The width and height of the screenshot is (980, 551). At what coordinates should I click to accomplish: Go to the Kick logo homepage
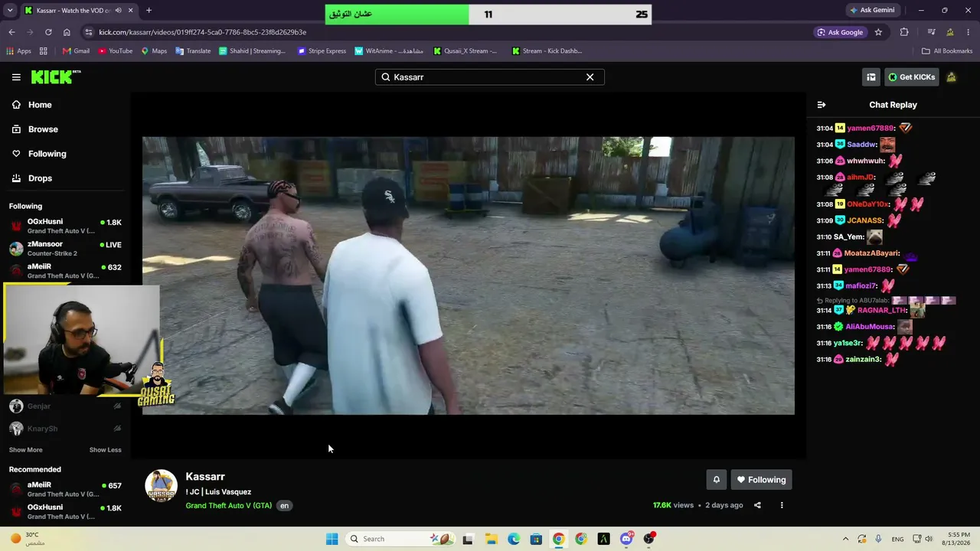pyautogui.click(x=55, y=77)
